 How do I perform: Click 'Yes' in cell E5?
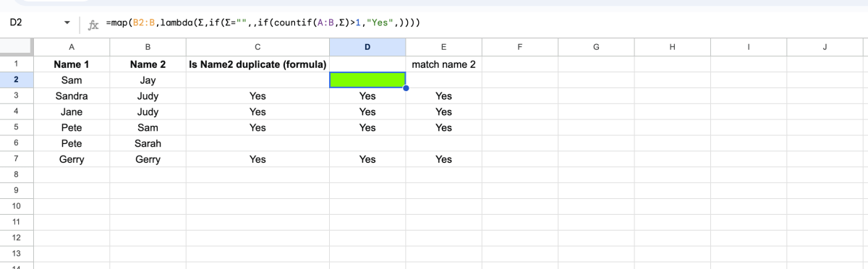(443, 127)
